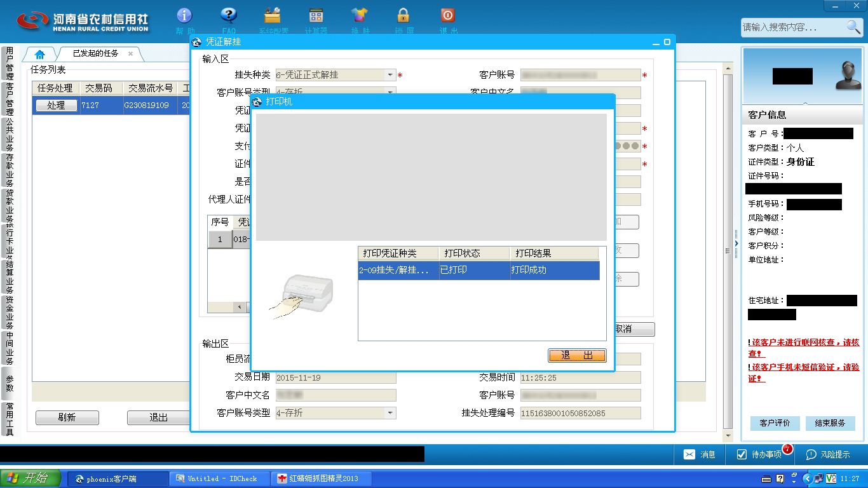This screenshot has height=488, width=868.
Task: Click the search magnifier icon
Action: coord(853,27)
